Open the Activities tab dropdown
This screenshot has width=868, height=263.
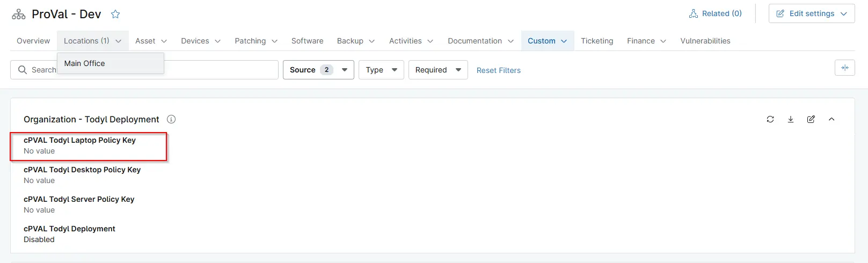pyautogui.click(x=411, y=41)
